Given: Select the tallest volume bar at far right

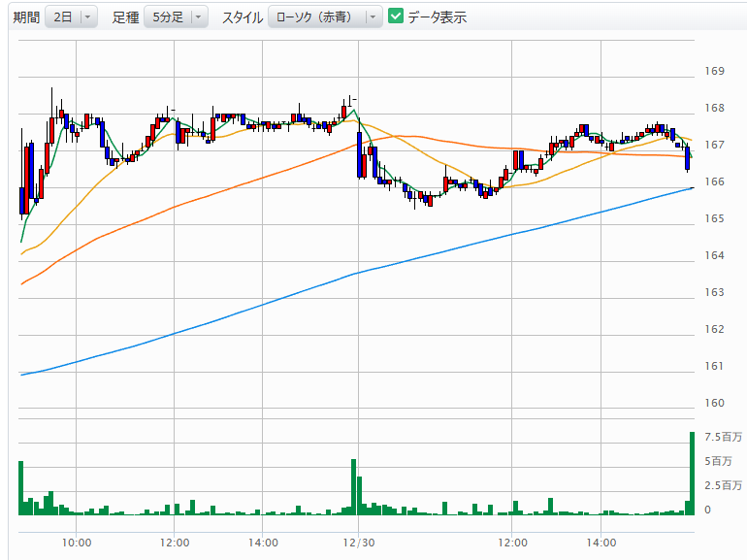Looking at the screenshot, I should 692,473.
